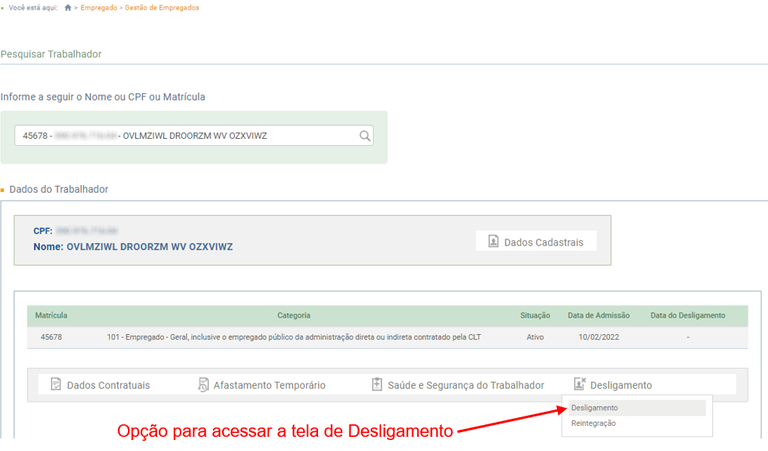
Task: Select Desligamento in the dropdown list
Action: pos(637,408)
